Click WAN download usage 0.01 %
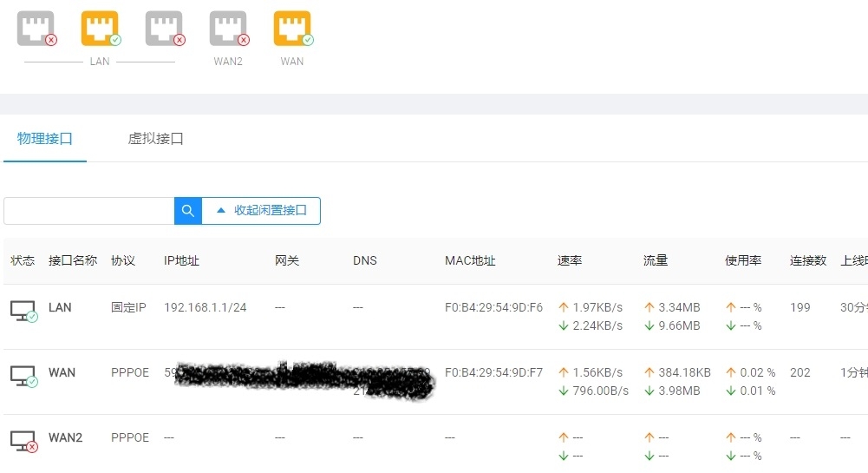 point(758,391)
